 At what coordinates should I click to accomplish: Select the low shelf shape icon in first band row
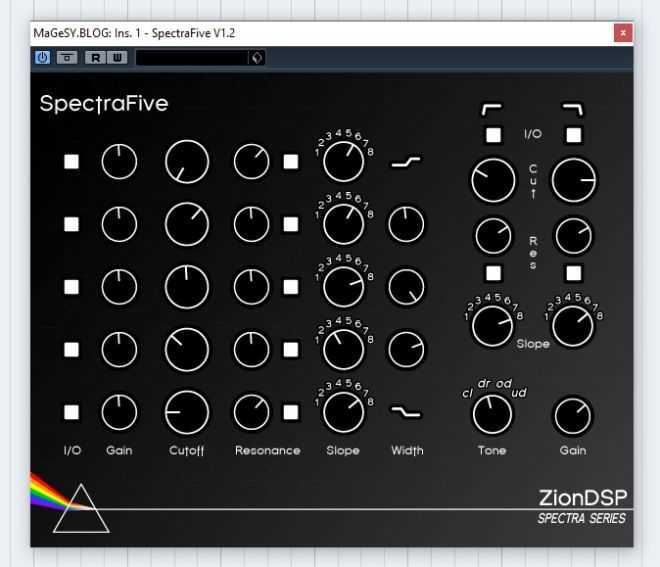click(406, 162)
